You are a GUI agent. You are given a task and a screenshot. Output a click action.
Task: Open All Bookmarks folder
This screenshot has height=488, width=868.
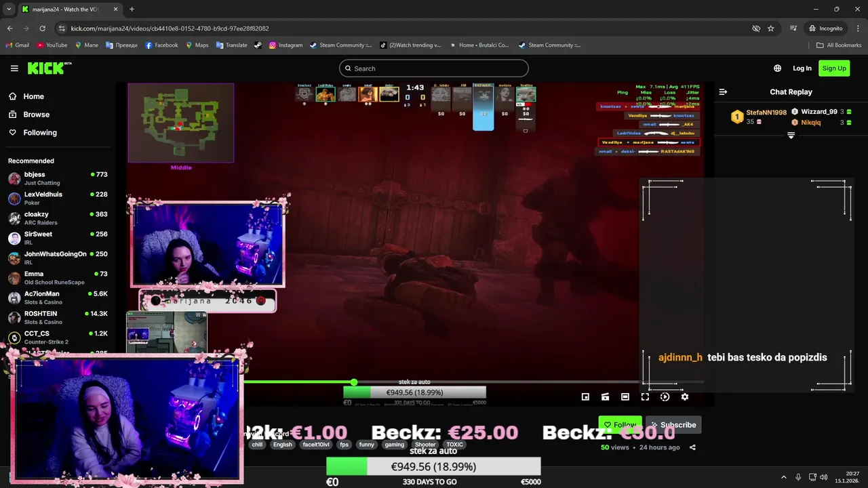[x=839, y=45]
